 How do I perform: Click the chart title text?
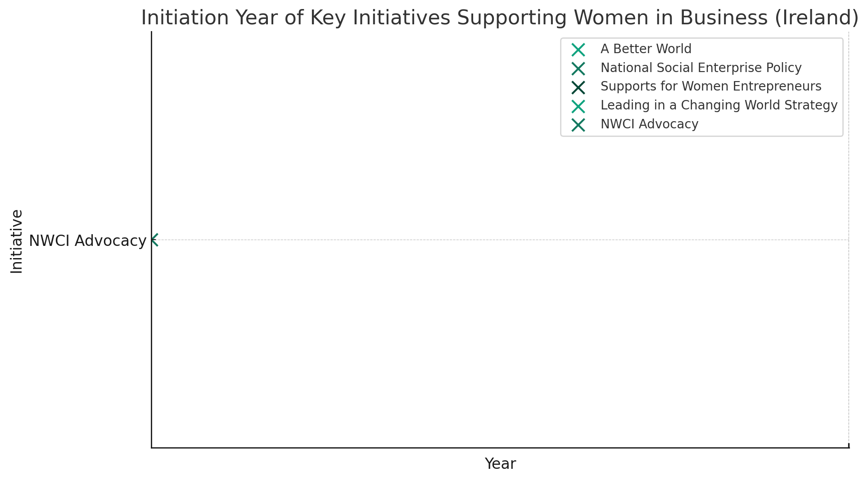pyautogui.click(x=500, y=18)
